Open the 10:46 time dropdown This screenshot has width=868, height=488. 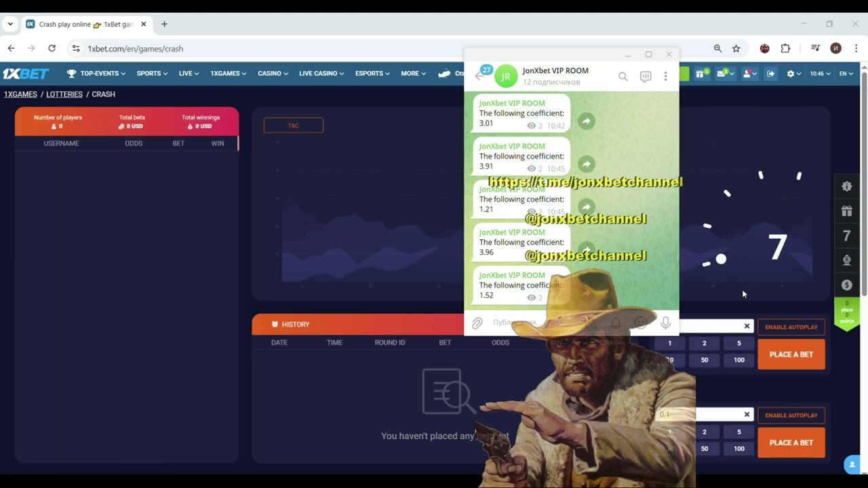[x=820, y=73]
